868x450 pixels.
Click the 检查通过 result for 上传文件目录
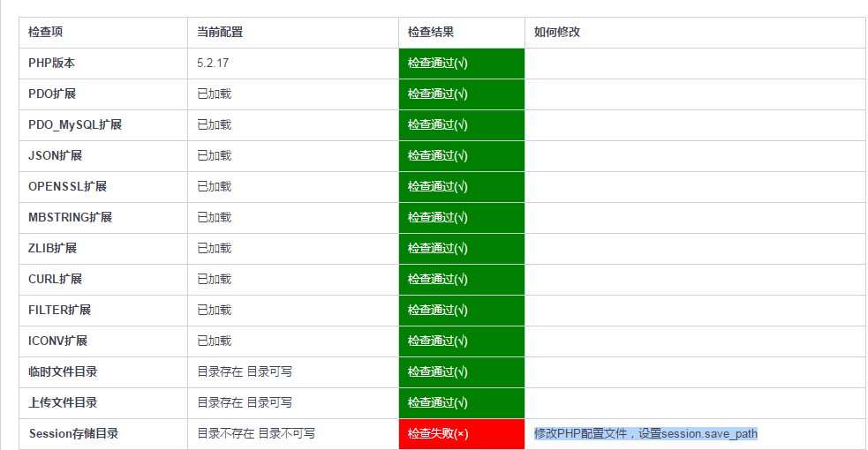pos(462,403)
